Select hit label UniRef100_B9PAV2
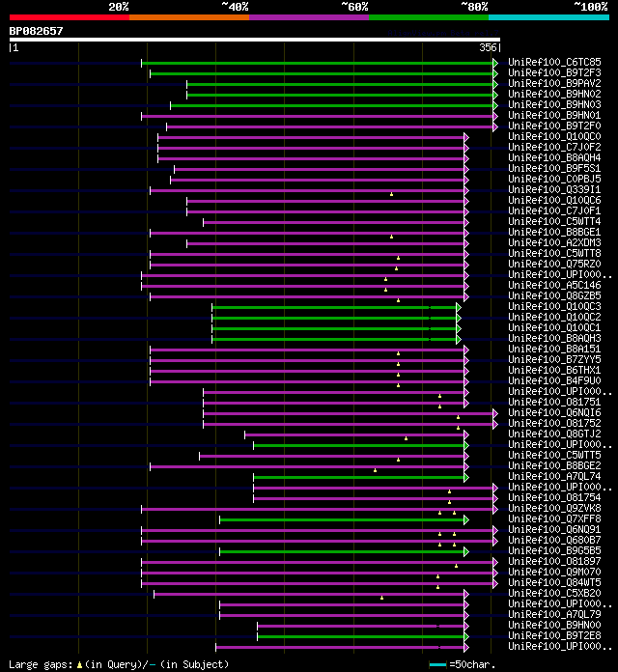This screenshot has width=618, height=672. pos(554,83)
